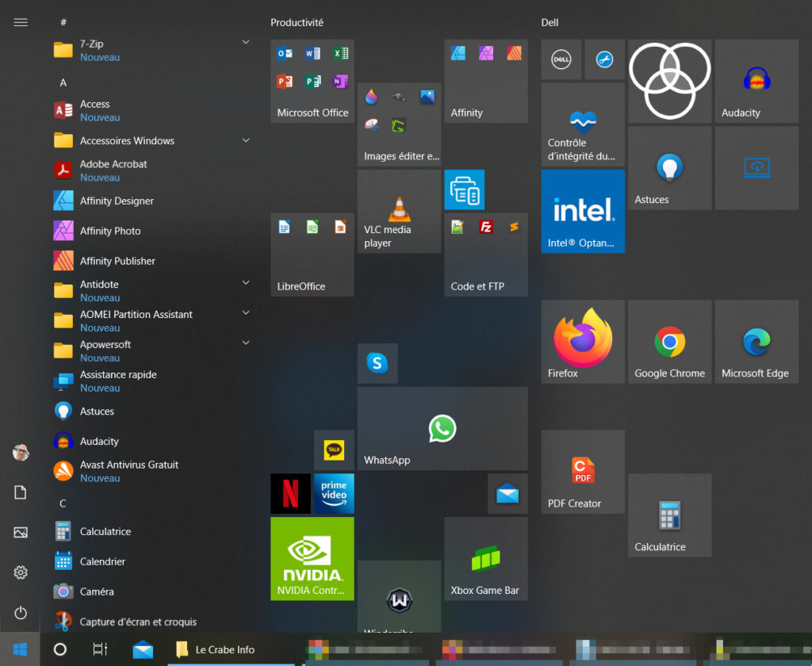The image size is (812, 666).
Task: Open Adobe Acrobat from the app list
Action: [151, 170]
